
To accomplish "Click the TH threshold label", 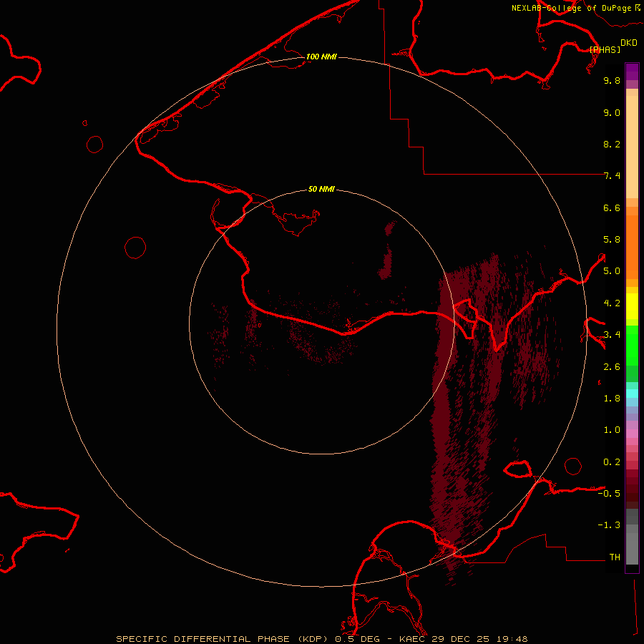I will click(615, 557).
